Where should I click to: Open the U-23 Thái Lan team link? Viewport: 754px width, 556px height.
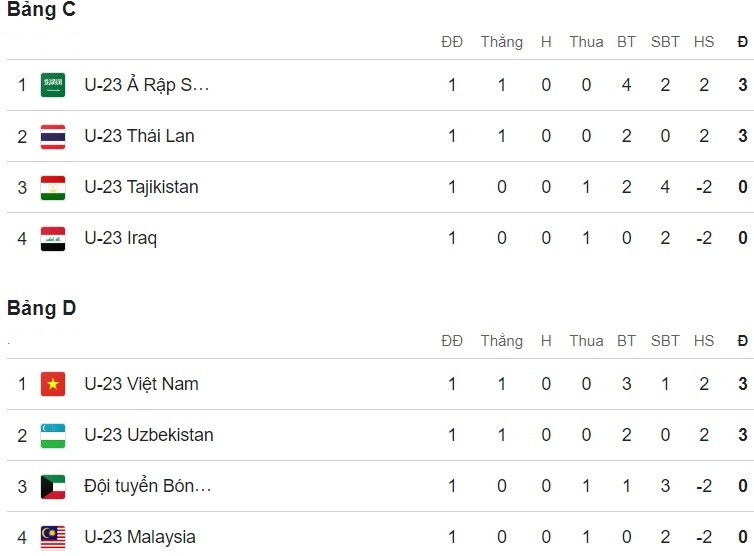(139, 136)
